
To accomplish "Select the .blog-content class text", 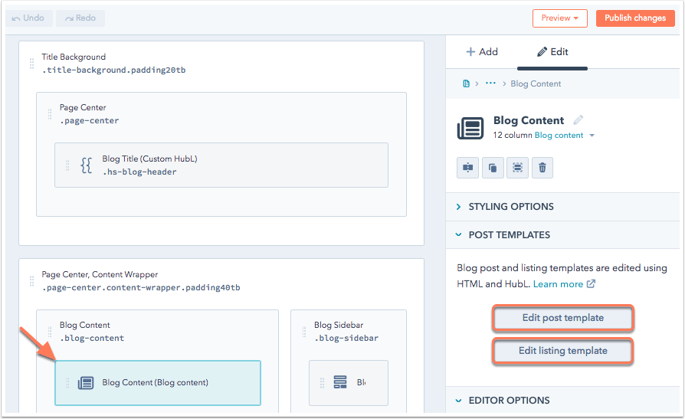I will click(92, 338).
